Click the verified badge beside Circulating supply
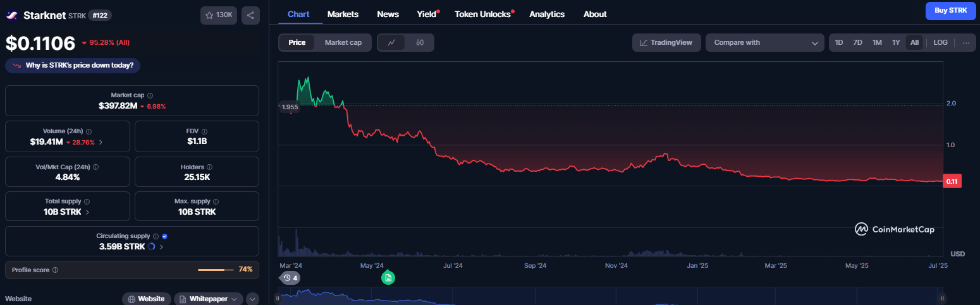The height and width of the screenshot is (305, 980). tap(164, 236)
